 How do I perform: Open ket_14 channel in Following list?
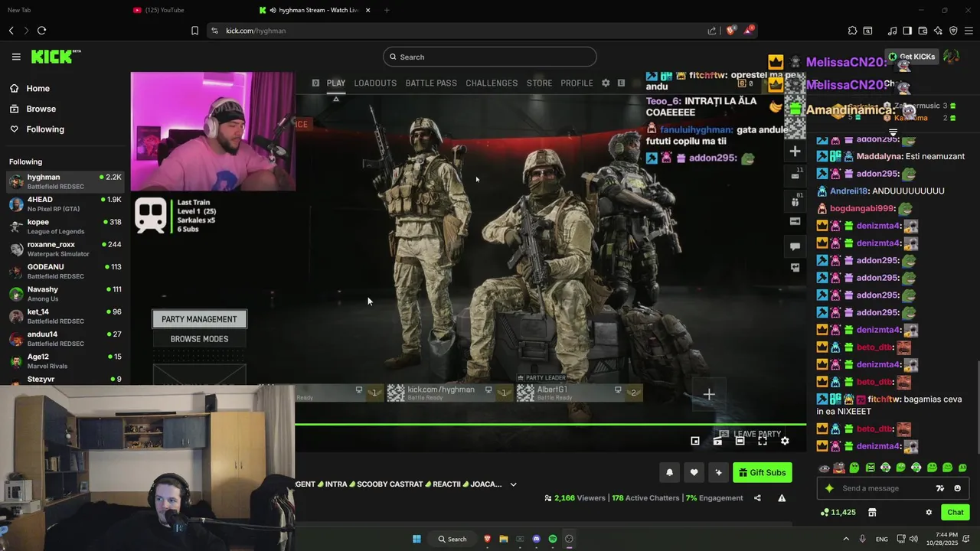point(65,316)
